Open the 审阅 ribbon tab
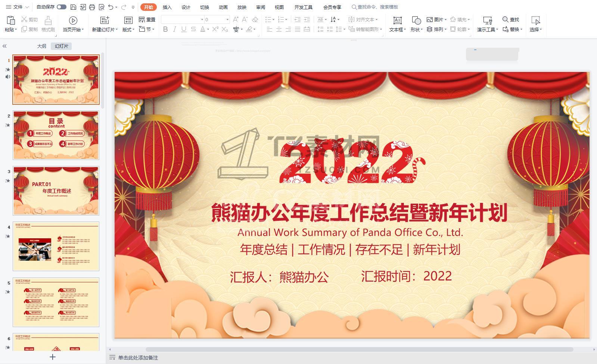 (x=261, y=7)
